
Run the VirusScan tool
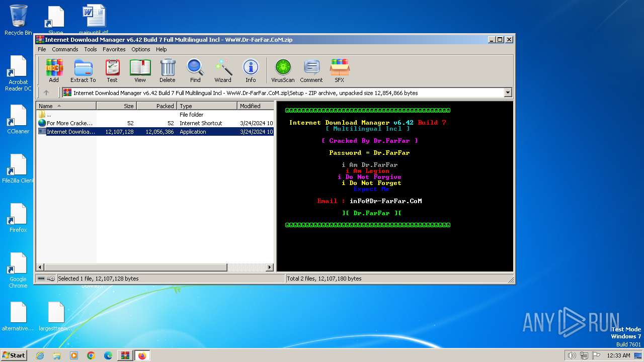[283, 71]
